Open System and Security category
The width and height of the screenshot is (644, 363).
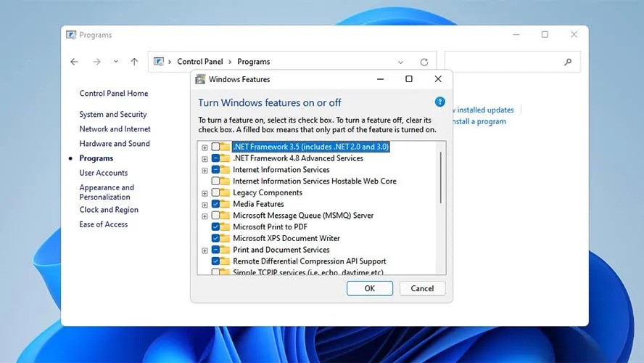[113, 115]
